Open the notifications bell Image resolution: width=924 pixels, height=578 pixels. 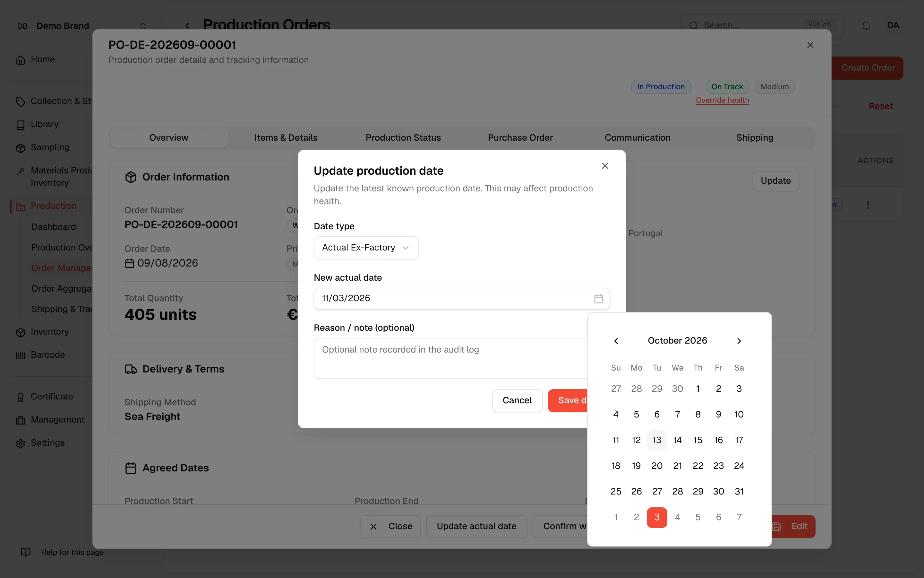pyautogui.click(x=866, y=26)
